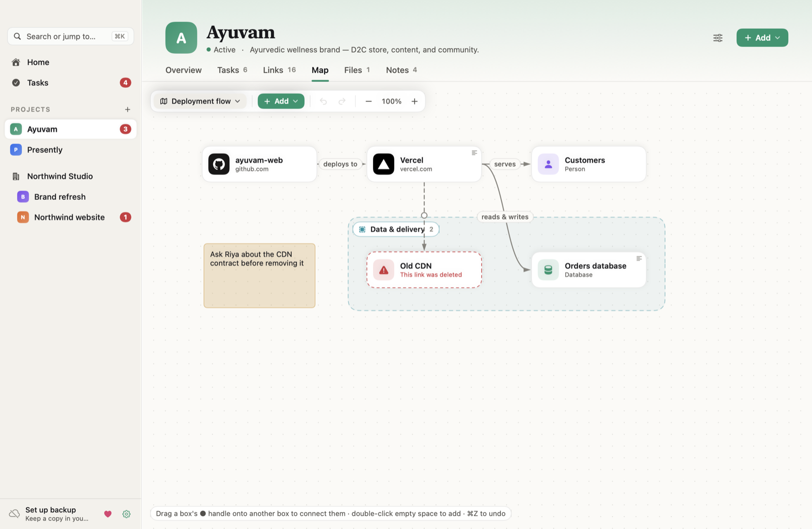Go to Home in sidebar
The width and height of the screenshot is (812, 529).
(71, 62)
